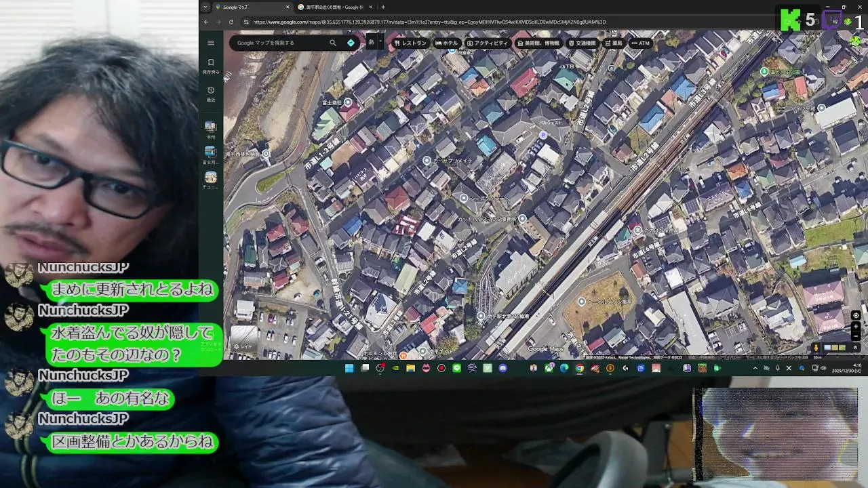Open directions with the blue diamond icon
This screenshot has width=868, height=488.
tap(351, 43)
